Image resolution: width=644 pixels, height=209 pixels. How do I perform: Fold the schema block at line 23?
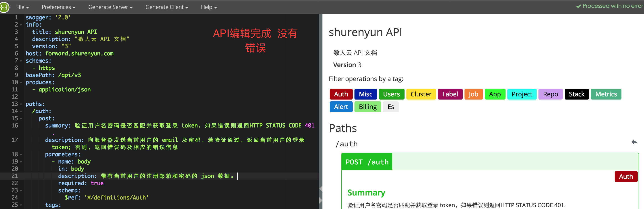click(21, 191)
